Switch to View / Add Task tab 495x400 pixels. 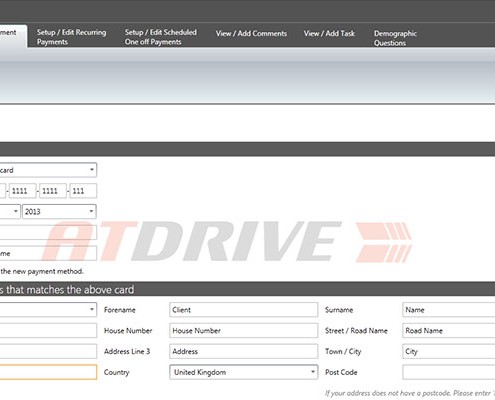[x=329, y=34]
